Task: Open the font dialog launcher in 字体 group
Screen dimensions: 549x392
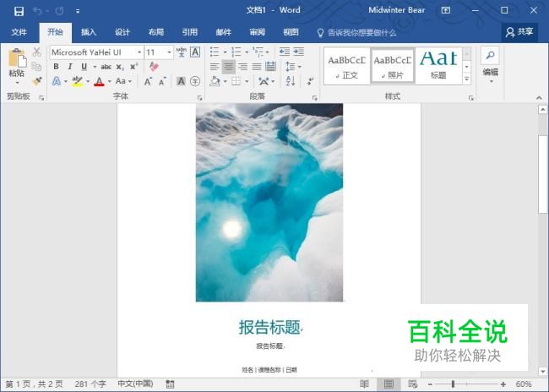Action: pyautogui.click(x=199, y=98)
